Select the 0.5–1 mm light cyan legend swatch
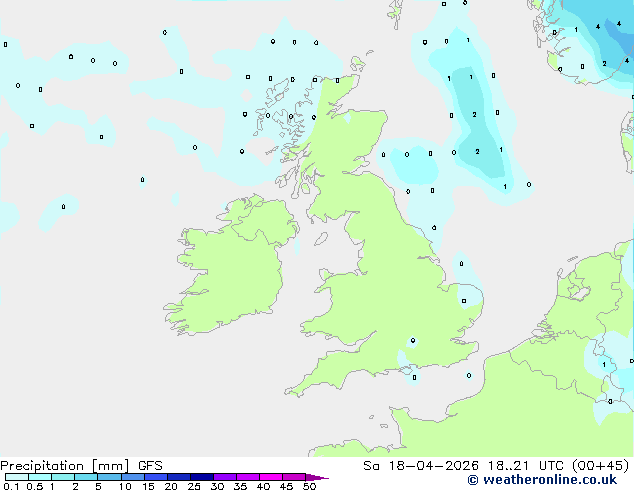This screenshot has width=634, height=490. pos(40,477)
